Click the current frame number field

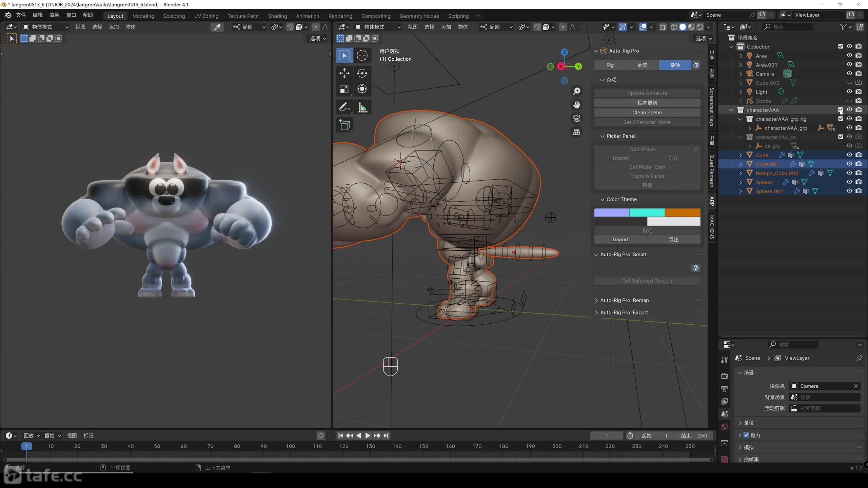pos(607,435)
